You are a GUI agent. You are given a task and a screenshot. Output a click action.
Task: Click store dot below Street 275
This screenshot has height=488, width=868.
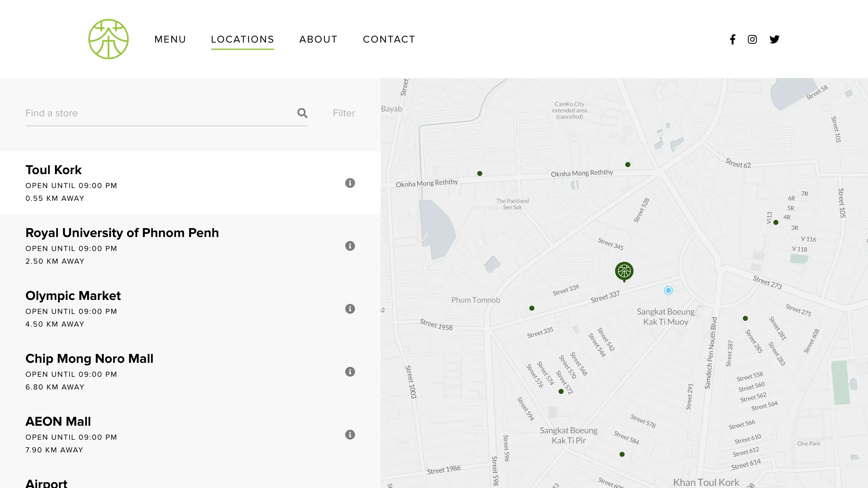(x=745, y=318)
